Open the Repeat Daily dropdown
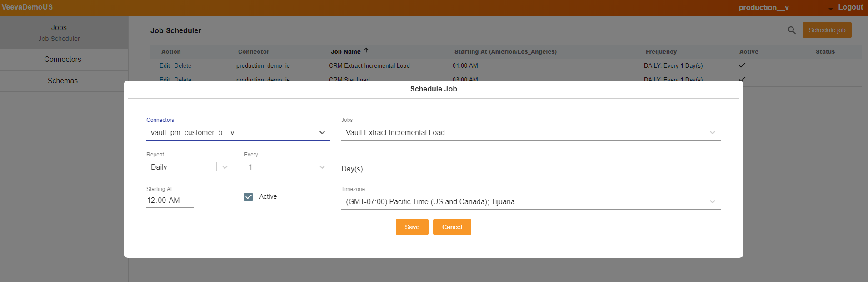This screenshot has height=282, width=868. point(225,167)
